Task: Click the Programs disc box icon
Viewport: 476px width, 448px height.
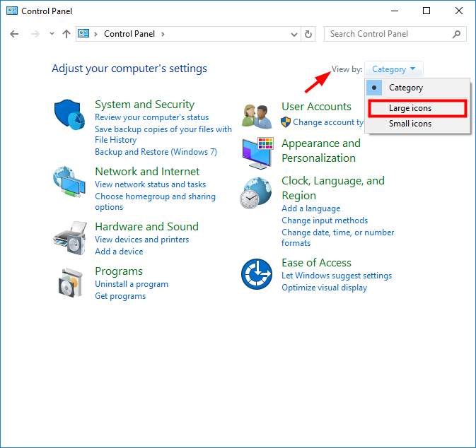Action: 69,282
